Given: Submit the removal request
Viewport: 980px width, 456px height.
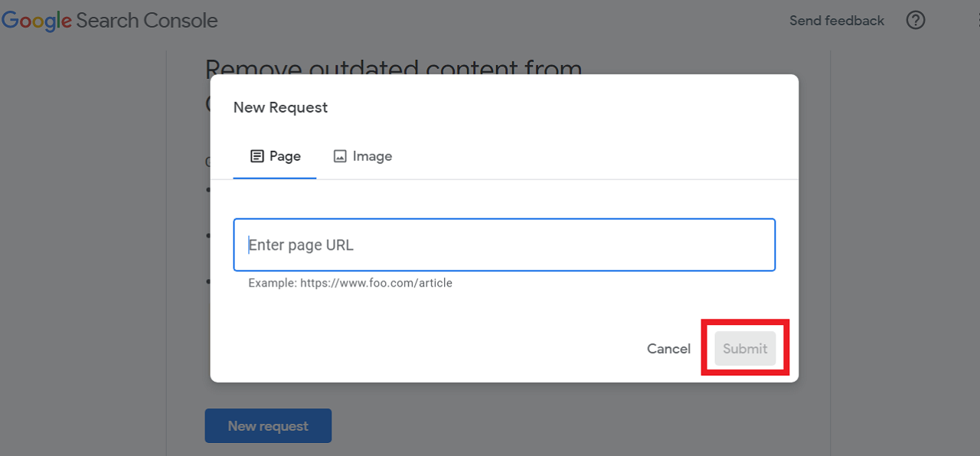Looking at the screenshot, I should [x=745, y=349].
